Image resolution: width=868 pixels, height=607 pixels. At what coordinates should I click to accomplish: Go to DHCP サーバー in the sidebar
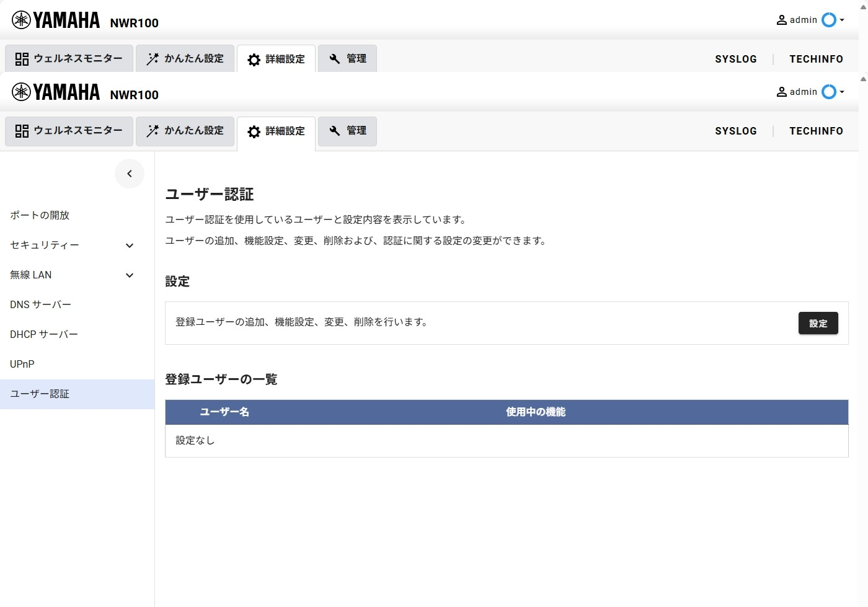click(44, 334)
